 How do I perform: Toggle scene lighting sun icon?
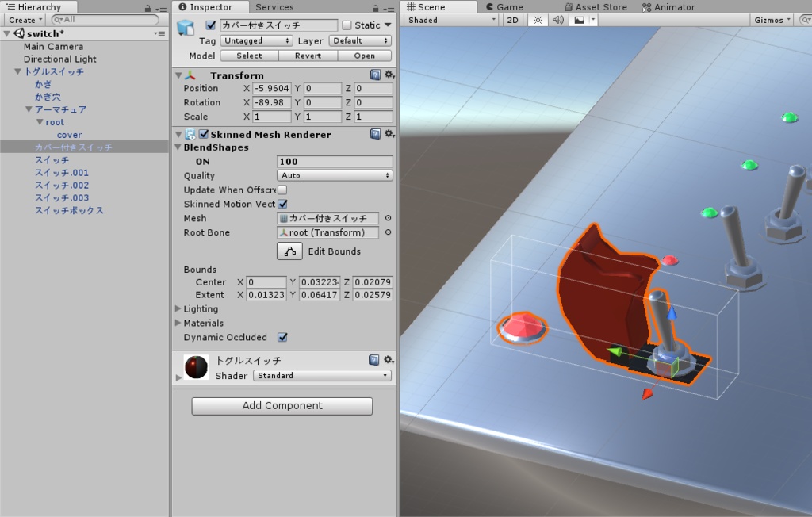[538, 20]
